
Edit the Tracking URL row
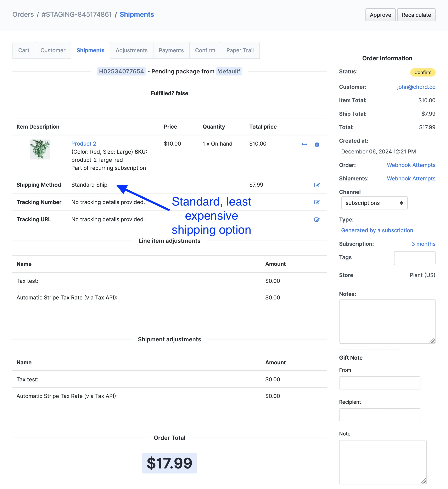[317, 220]
